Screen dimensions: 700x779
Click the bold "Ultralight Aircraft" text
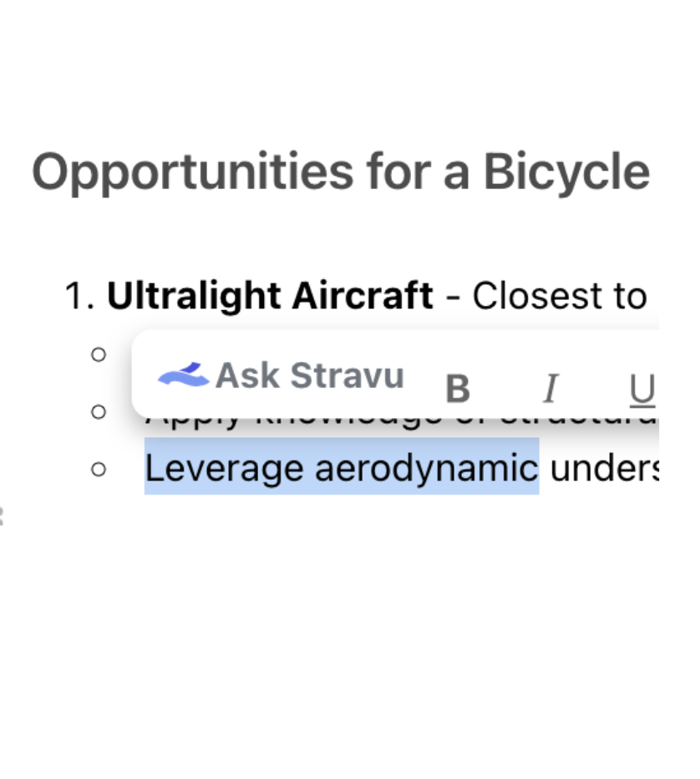270,296
